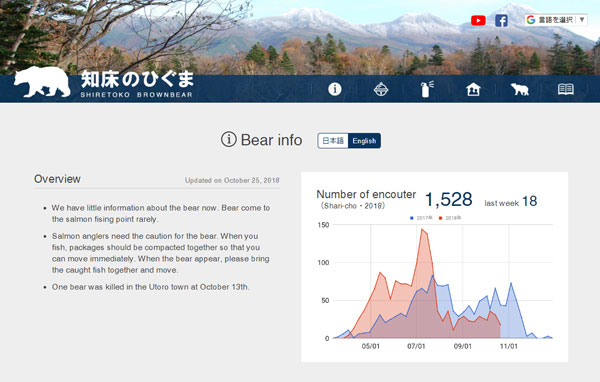
Task: Click the language dropdown arrow
Action: (x=582, y=20)
